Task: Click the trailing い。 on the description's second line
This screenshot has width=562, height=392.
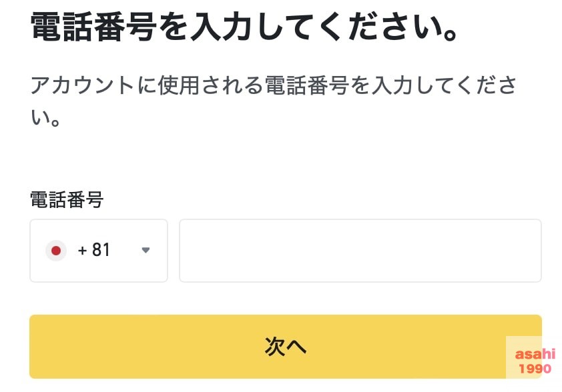Action: pos(45,117)
